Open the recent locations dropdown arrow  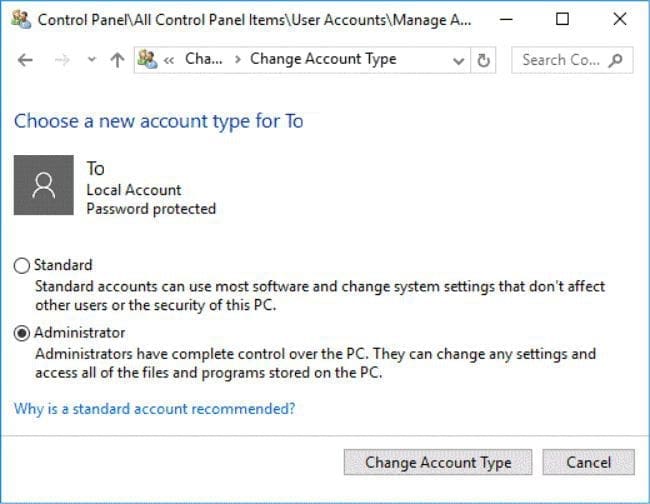click(x=91, y=60)
